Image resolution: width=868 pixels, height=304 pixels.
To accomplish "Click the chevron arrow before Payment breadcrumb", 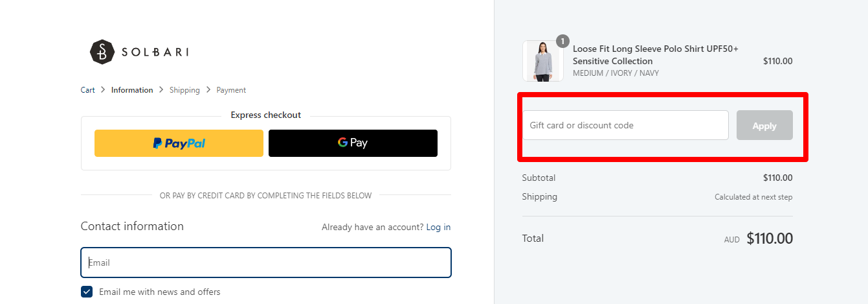I will tap(208, 90).
